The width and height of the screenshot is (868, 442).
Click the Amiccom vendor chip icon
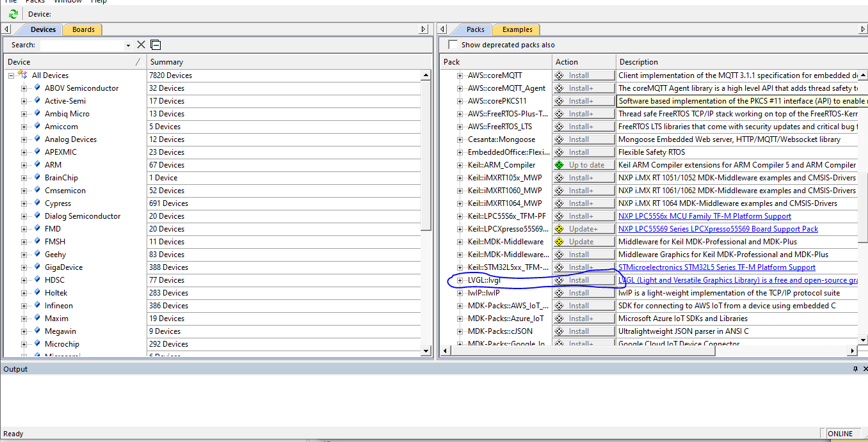(x=37, y=126)
